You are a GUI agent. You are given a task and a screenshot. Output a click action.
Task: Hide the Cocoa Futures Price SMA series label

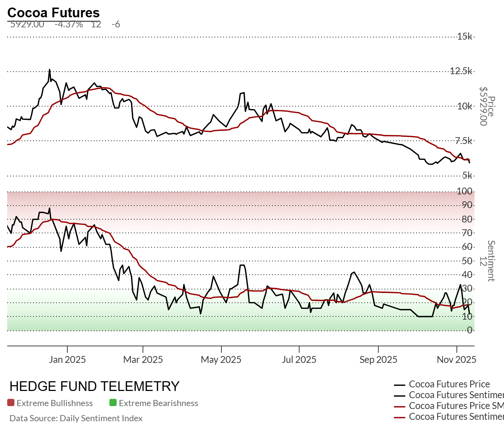[456, 406]
